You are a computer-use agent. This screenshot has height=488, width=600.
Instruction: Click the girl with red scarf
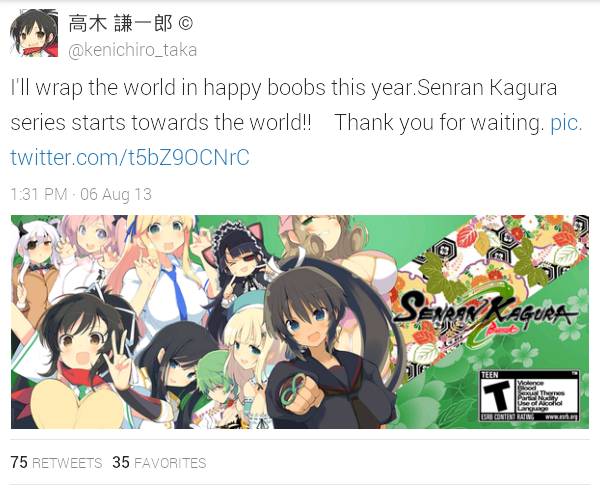pos(80,360)
